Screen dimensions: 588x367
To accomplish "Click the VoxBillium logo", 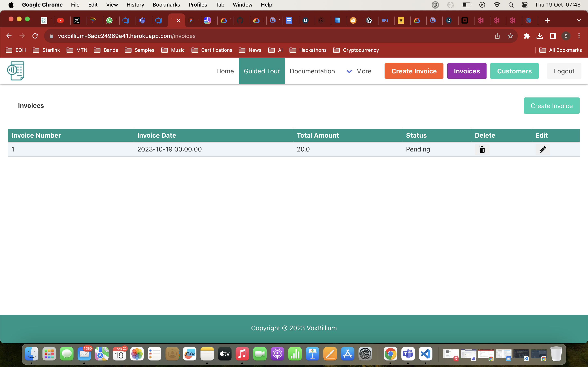I will pos(16,71).
